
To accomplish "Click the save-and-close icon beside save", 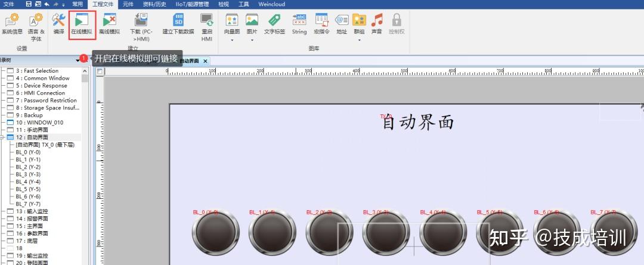I will tap(38, 4).
